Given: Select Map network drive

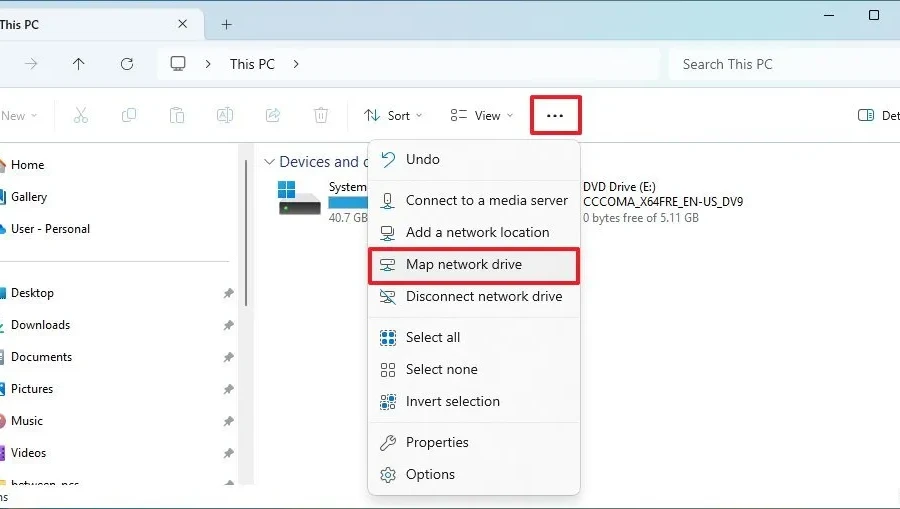Looking at the screenshot, I should [x=474, y=265].
